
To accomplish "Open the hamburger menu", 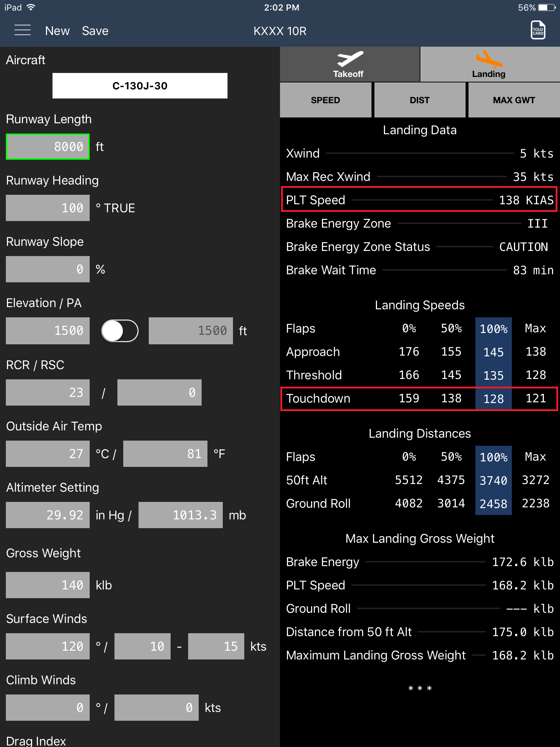I will pyautogui.click(x=22, y=31).
